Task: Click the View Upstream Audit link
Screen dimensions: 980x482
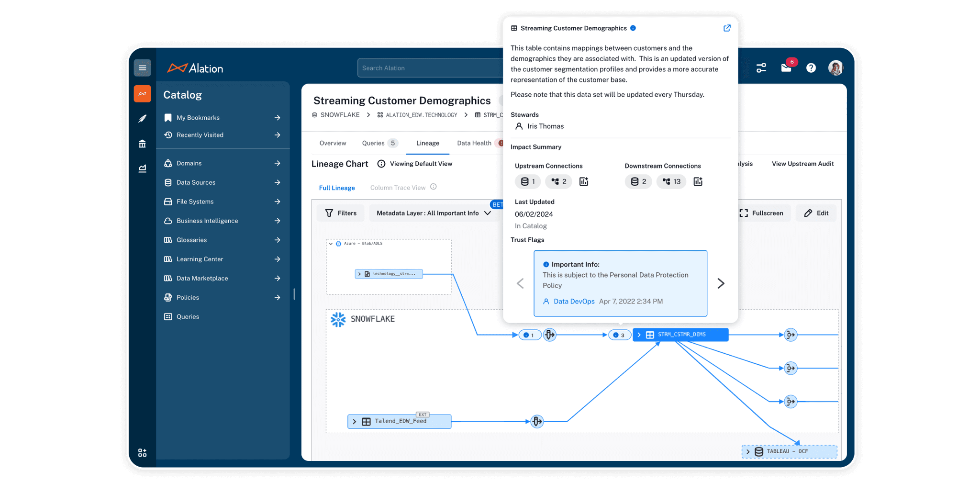Action: [x=802, y=163]
